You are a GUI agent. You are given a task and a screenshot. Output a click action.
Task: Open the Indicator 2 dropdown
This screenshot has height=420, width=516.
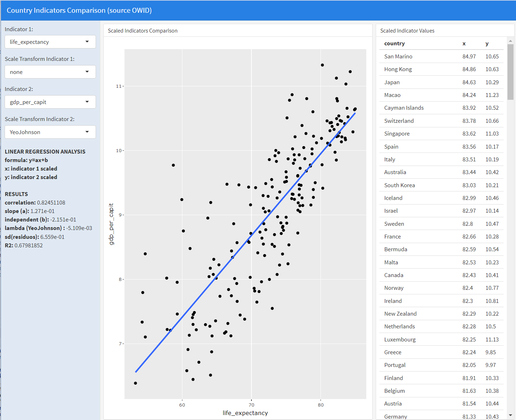tap(50, 102)
